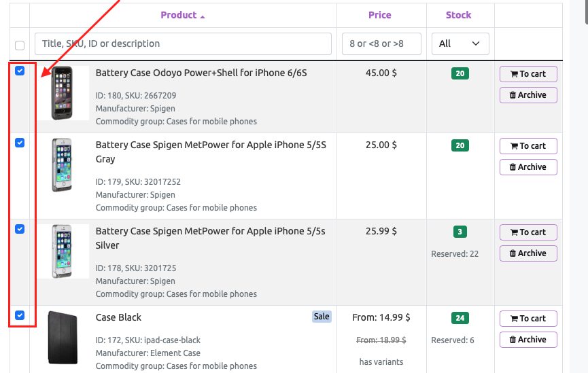Click stock badge 3 for Spigen Silver case
This screenshot has height=373, width=588.
[460, 232]
